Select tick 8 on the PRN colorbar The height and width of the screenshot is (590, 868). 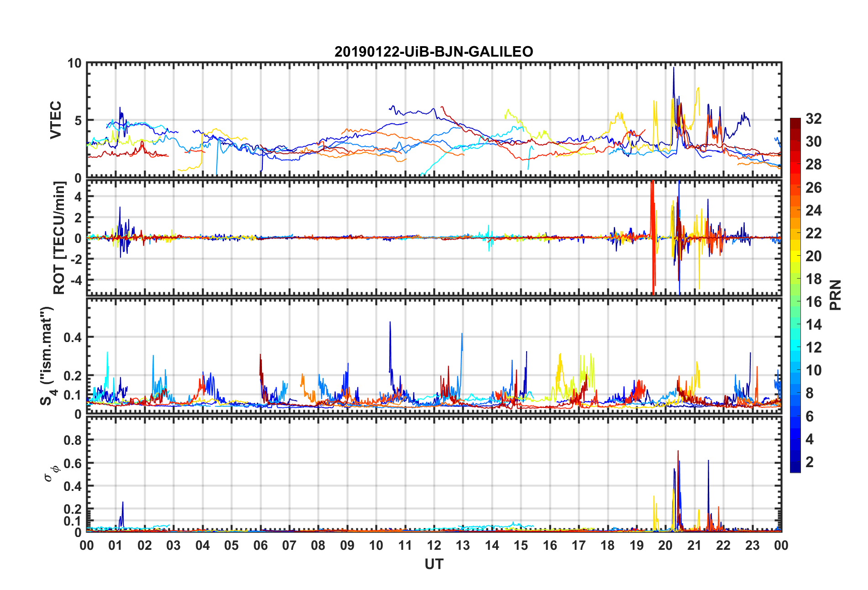point(810,393)
